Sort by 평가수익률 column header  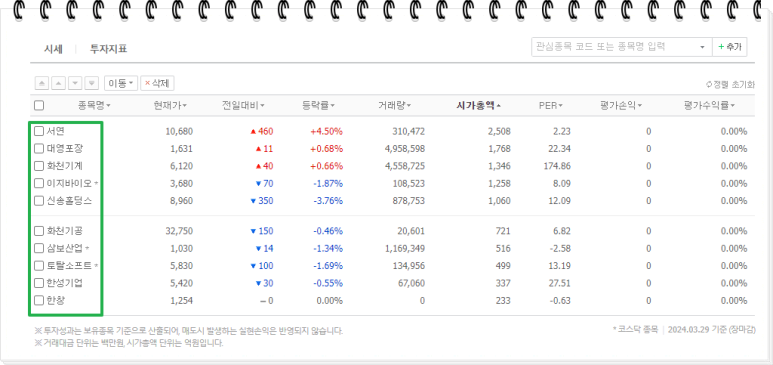pos(709,105)
